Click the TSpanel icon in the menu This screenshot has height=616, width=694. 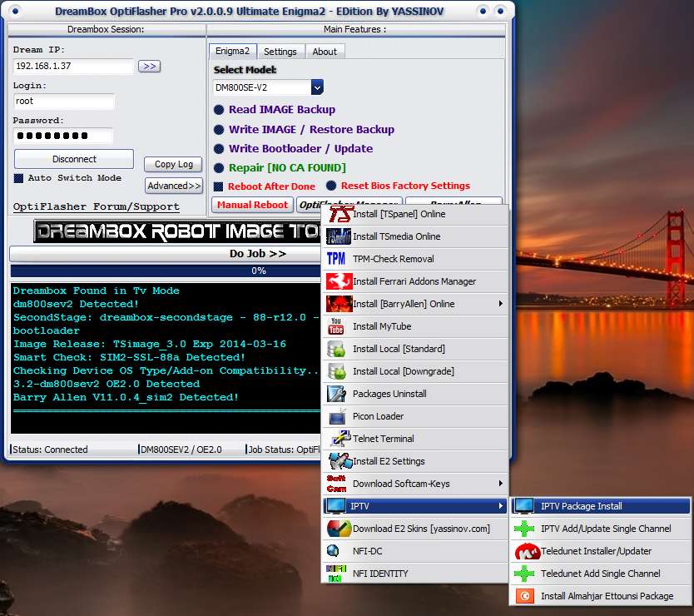pos(339,214)
